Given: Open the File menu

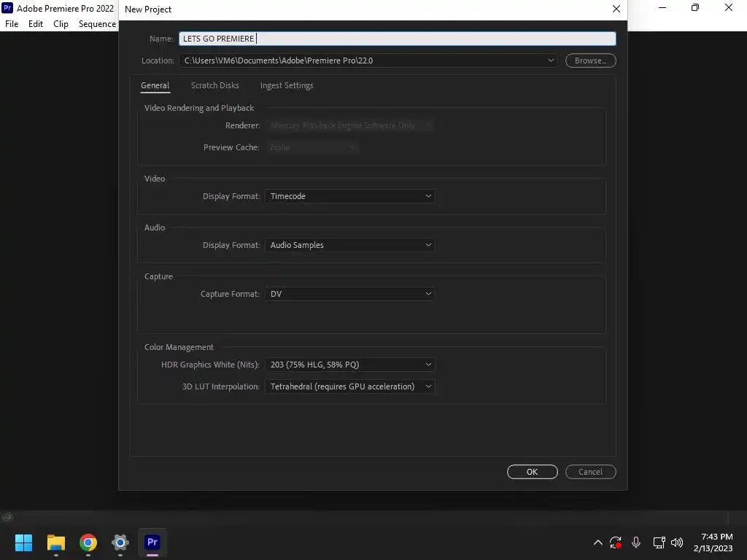Looking at the screenshot, I should pos(12,24).
